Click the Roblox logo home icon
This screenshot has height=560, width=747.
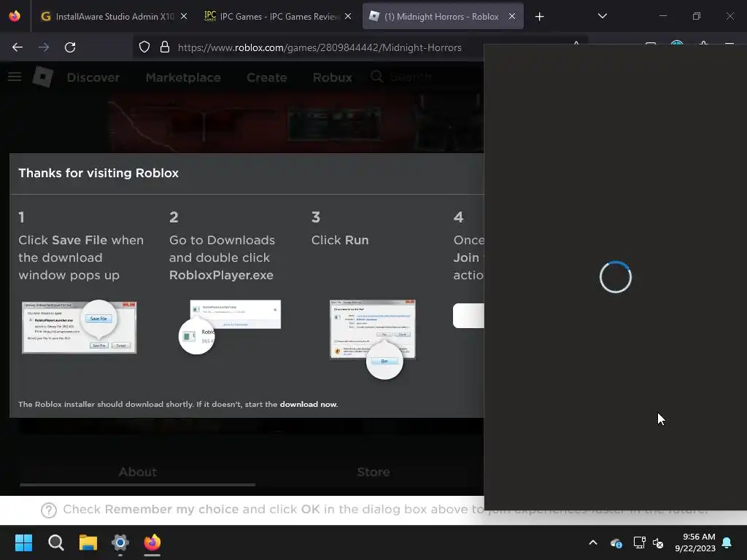(x=43, y=77)
